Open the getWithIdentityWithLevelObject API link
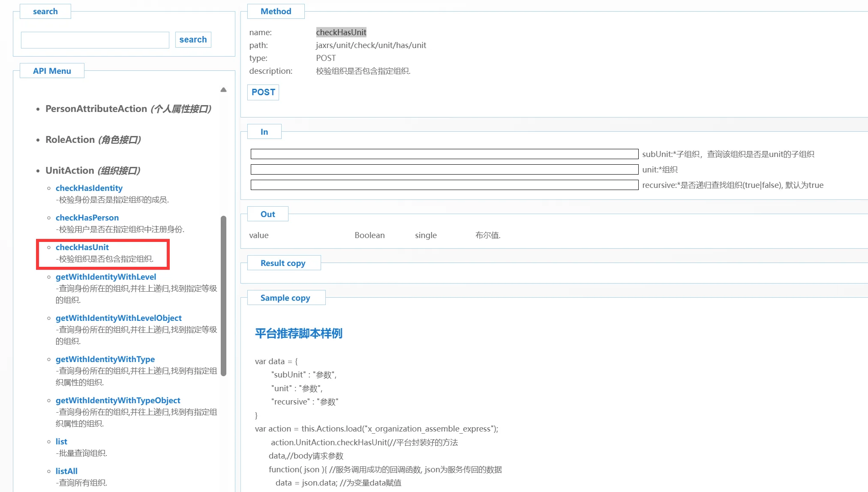Viewport: 868px width, 492px height. 118,318
